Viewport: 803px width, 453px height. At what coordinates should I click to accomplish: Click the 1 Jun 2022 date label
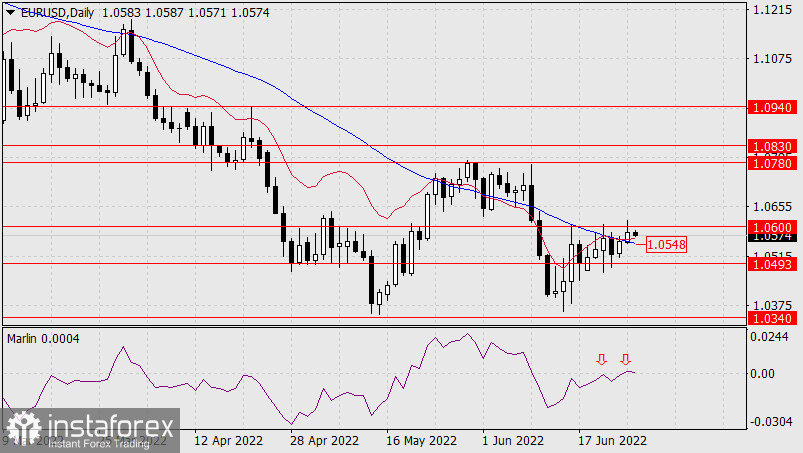513,440
